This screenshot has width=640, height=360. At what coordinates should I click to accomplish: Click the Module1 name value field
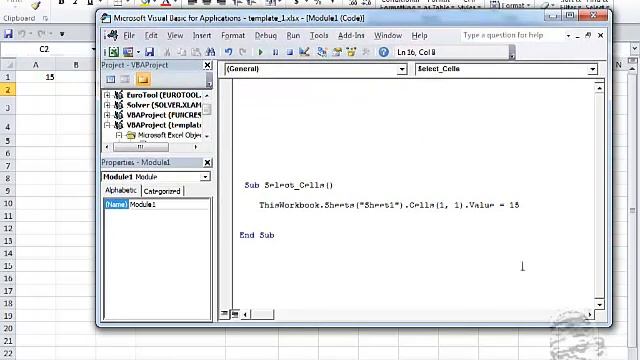pyautogui.click(x=169, y=204)
